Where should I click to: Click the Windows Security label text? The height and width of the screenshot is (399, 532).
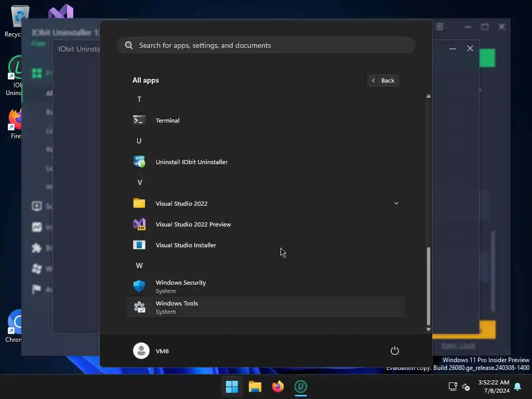pyautogui.click(x=181, y=283)
